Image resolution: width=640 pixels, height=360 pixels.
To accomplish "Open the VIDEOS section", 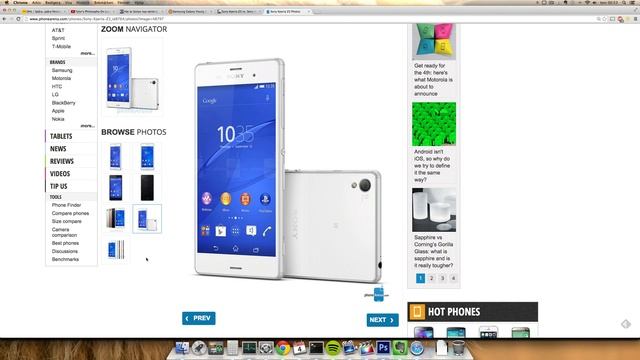I will pyautogui.click(x=60, y=174).
